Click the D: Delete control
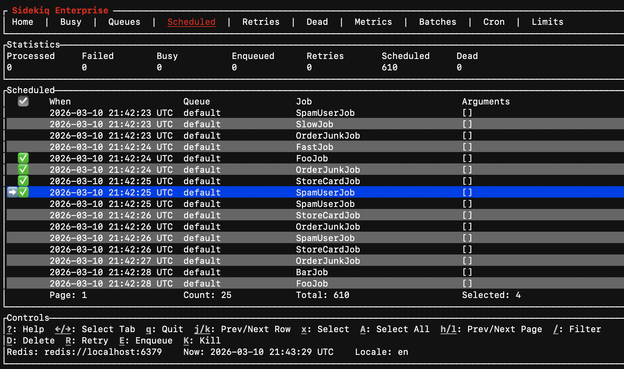 pyautogui.click(x=31, y=341)
